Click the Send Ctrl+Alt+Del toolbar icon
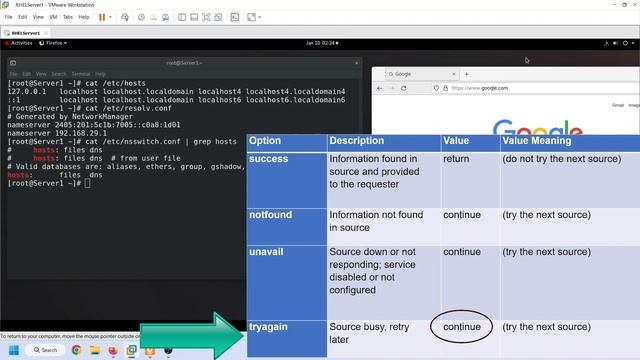Viewport: 640px width, 360px height. (125, 17)
